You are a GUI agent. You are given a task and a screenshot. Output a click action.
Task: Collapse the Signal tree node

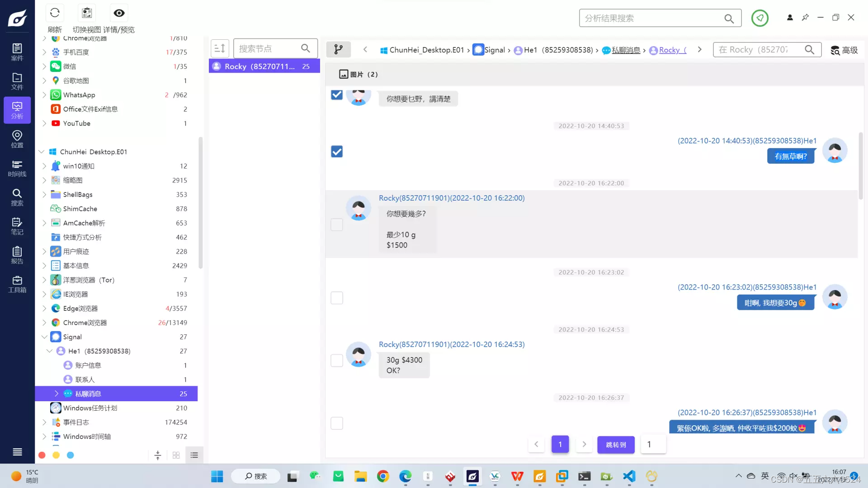tap(44, 337)
